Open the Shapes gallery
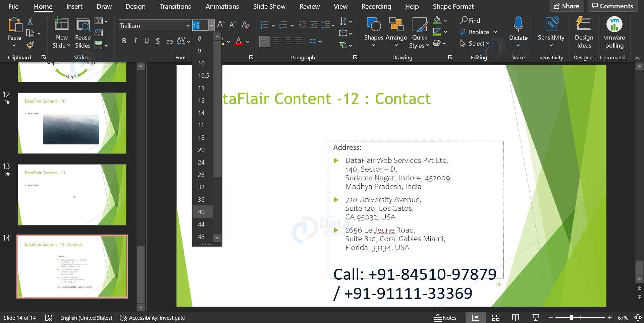Viewport: 644px width, 323px height. 373,32
